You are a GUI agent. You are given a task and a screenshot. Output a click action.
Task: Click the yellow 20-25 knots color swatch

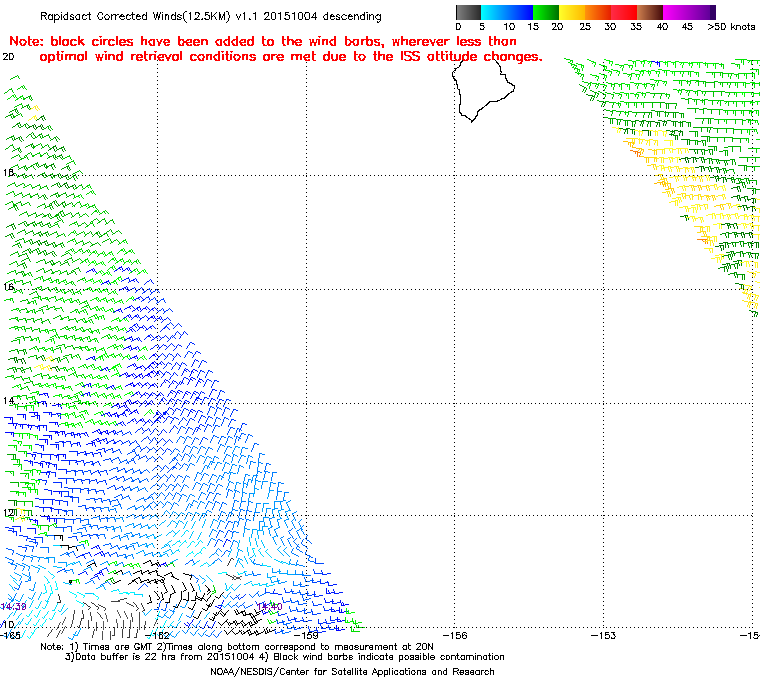572,12
